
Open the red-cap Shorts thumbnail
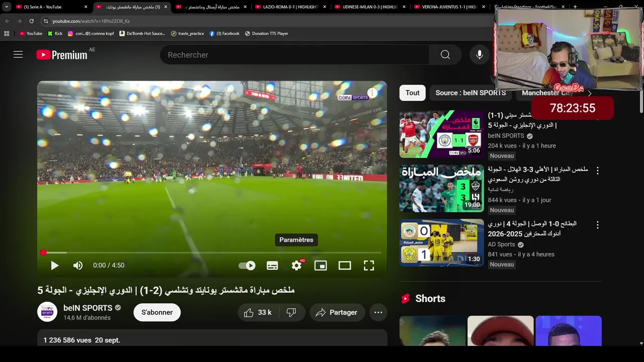click(501, 331)
